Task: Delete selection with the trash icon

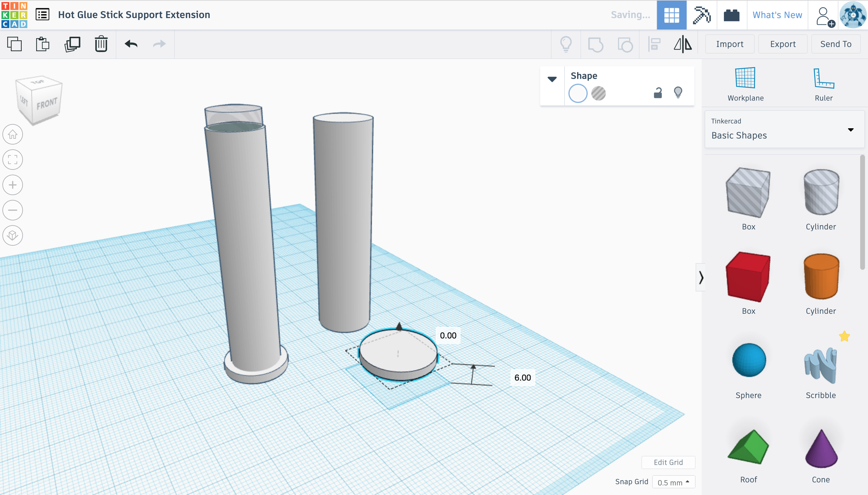Action: [x=101, y=44]
